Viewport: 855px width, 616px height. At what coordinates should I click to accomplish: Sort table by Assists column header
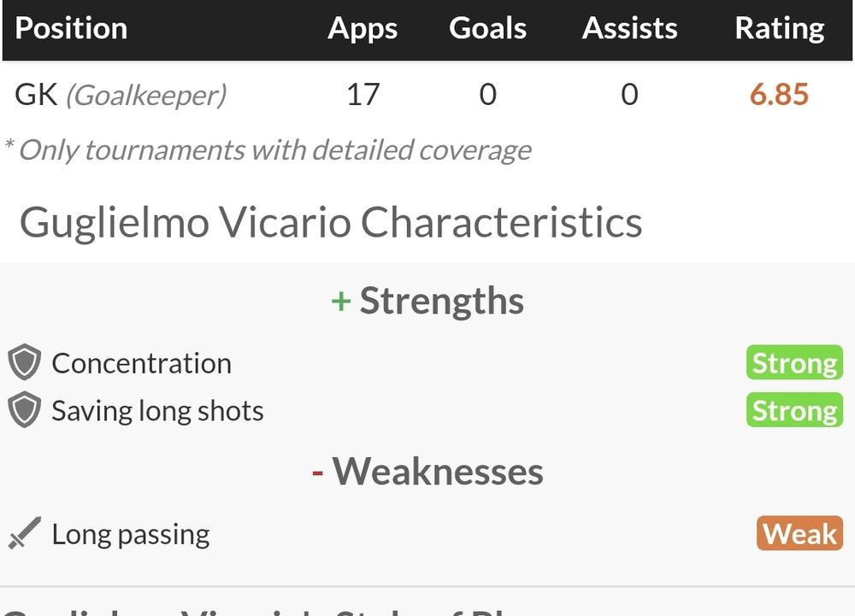(x=629, y=28)
